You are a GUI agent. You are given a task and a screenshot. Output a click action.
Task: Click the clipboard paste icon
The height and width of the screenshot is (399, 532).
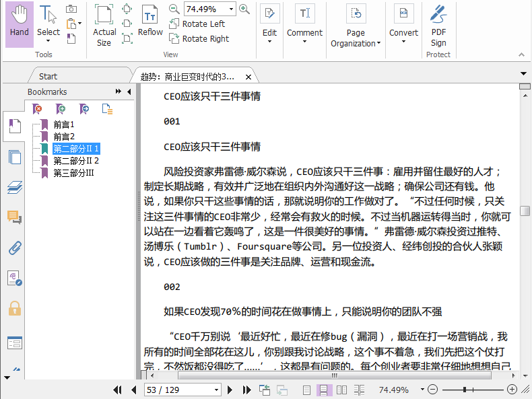(71, 24)
